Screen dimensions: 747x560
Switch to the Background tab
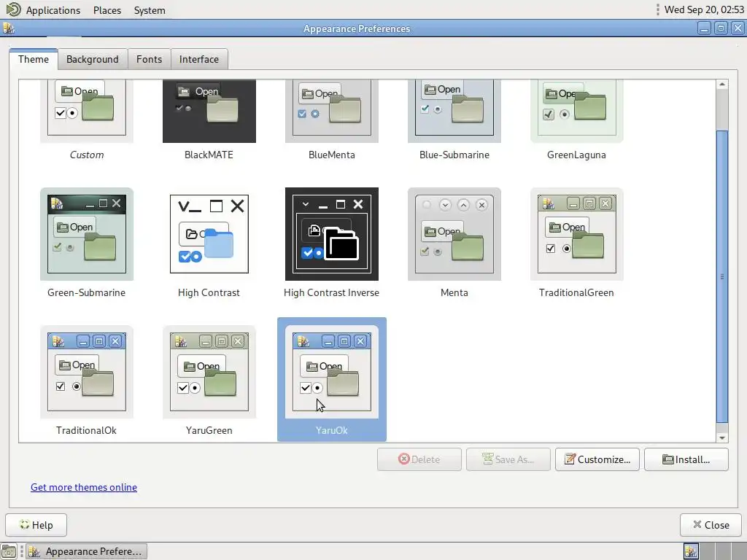93,59
